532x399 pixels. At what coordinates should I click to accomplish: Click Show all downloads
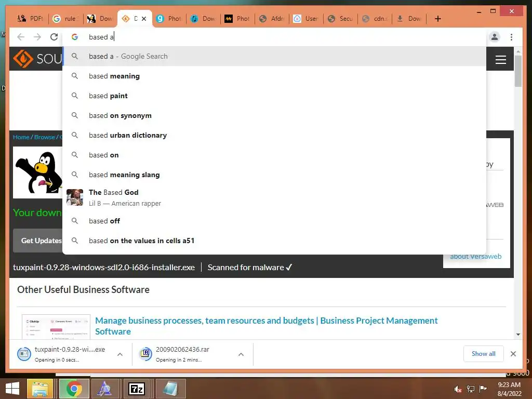[x=484, y=354]
